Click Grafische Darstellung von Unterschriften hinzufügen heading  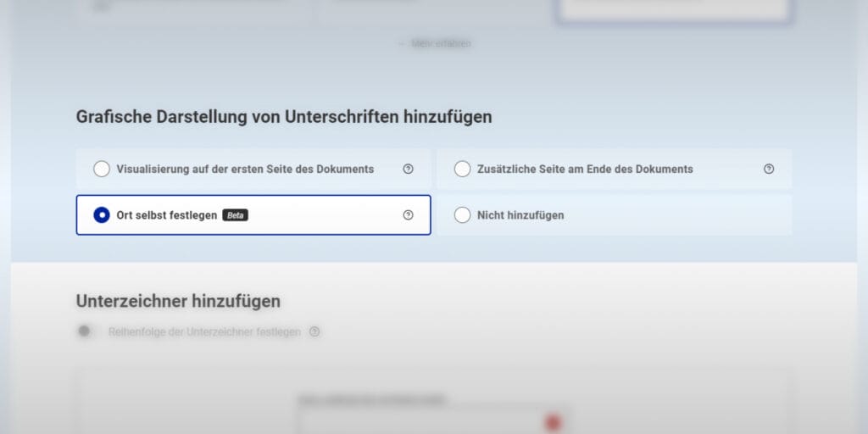[284, 117]
